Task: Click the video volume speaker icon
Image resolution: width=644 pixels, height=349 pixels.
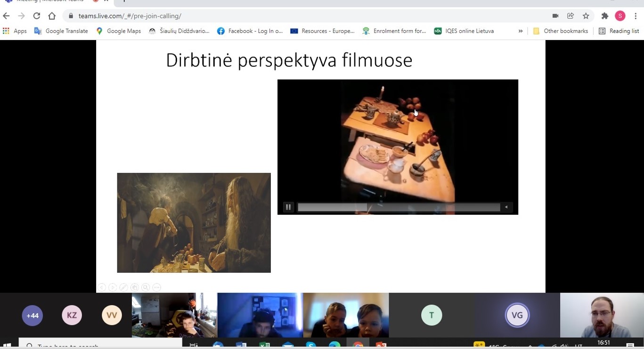Action: tap(506, 207)
